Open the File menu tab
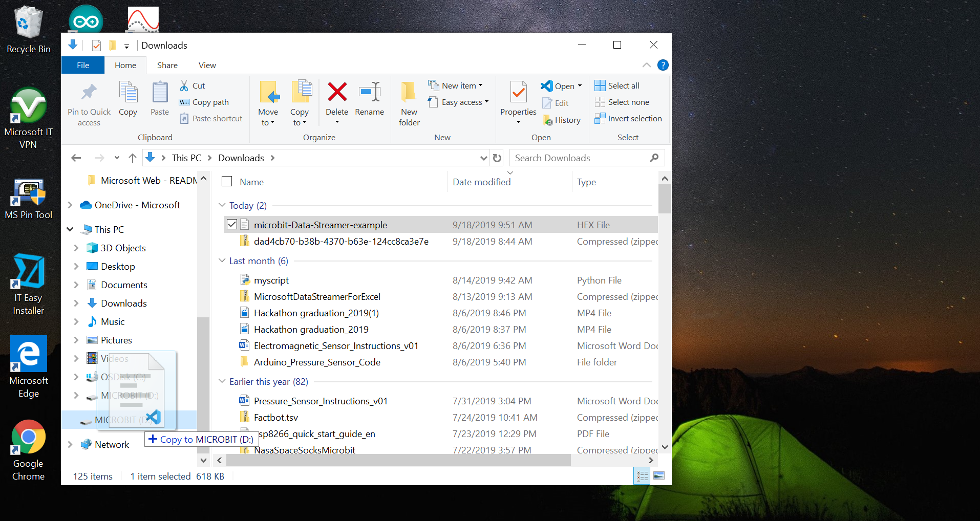This screenshot has height=521, width=980. [x=83, y=65]
